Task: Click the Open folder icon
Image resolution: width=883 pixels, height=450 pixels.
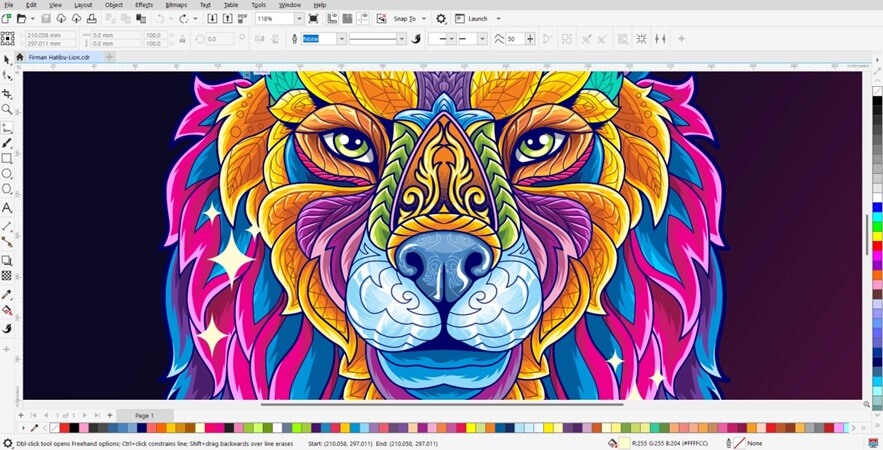Action: pos(21,19)
